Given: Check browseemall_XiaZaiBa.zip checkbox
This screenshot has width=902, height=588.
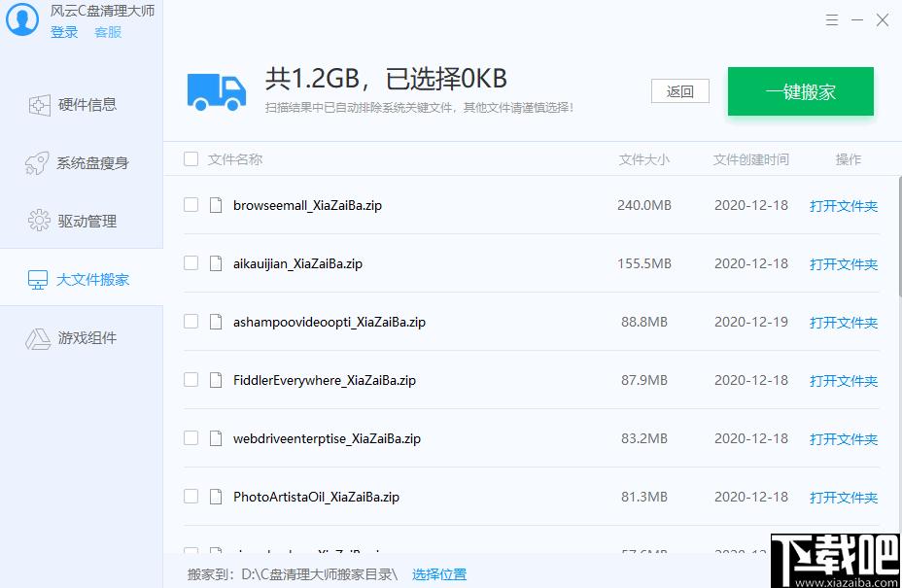Looking at the screenshot, I should [x=191, y=205].
